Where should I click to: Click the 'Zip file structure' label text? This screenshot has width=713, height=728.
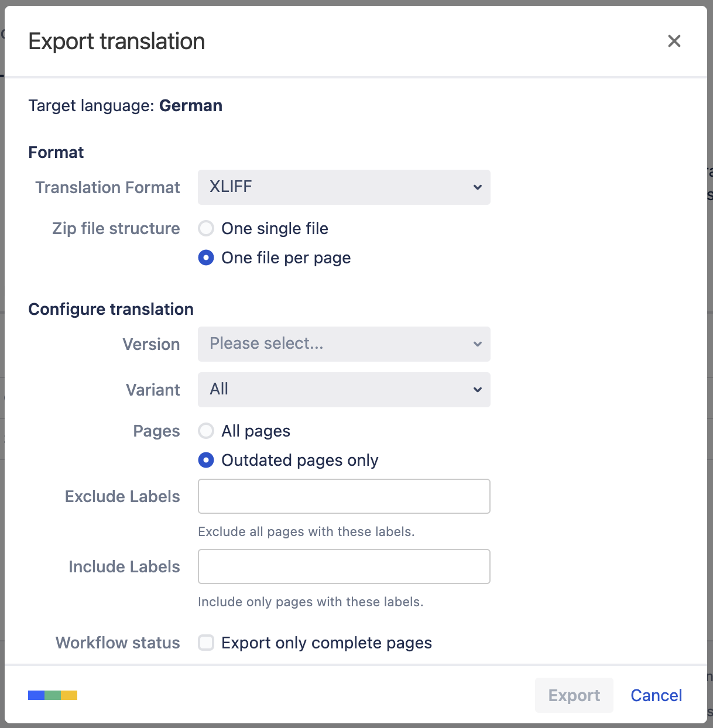[x=116, y=228]
